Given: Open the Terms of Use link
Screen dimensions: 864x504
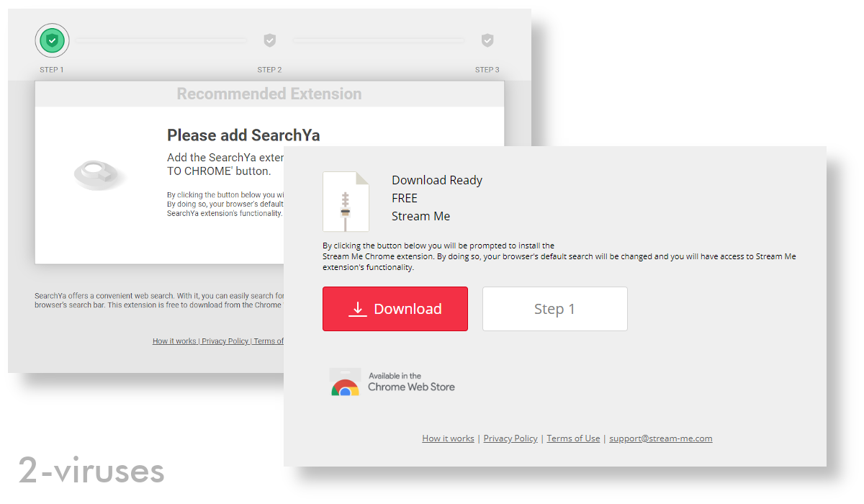Looking at the screenshot, I should (x=573, y=438).
